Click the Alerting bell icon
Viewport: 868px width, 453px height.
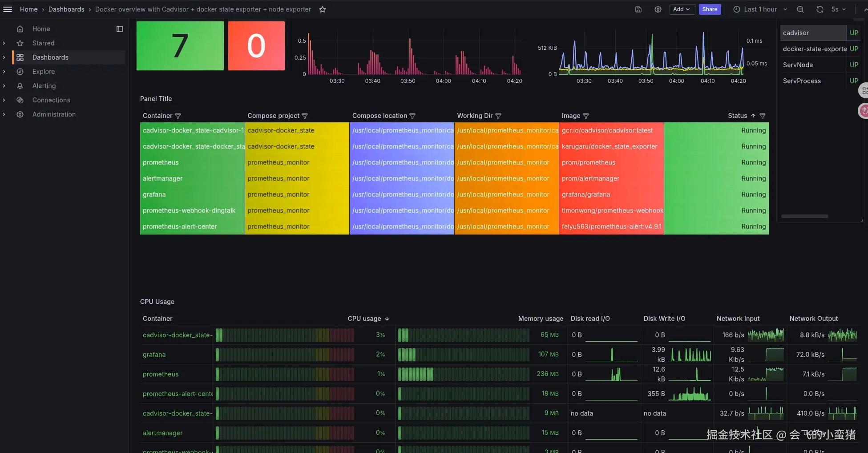click(20, 86)
